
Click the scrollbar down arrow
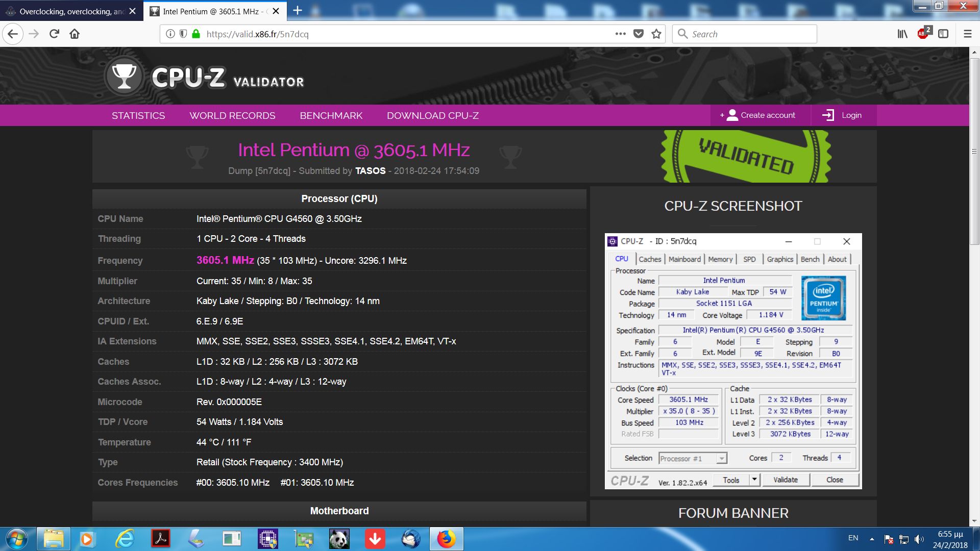[x=974, y=521]
